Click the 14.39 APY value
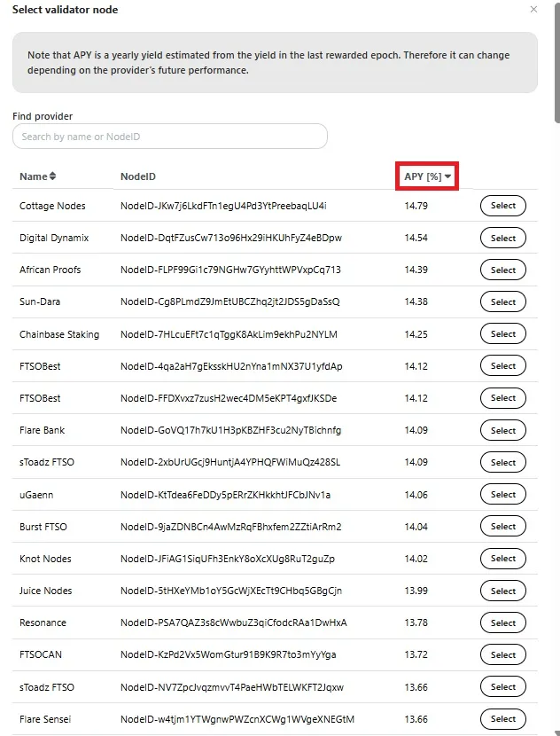Image resolution: width=560 pixels, height=736 pixels. click(x=416, y=270)
